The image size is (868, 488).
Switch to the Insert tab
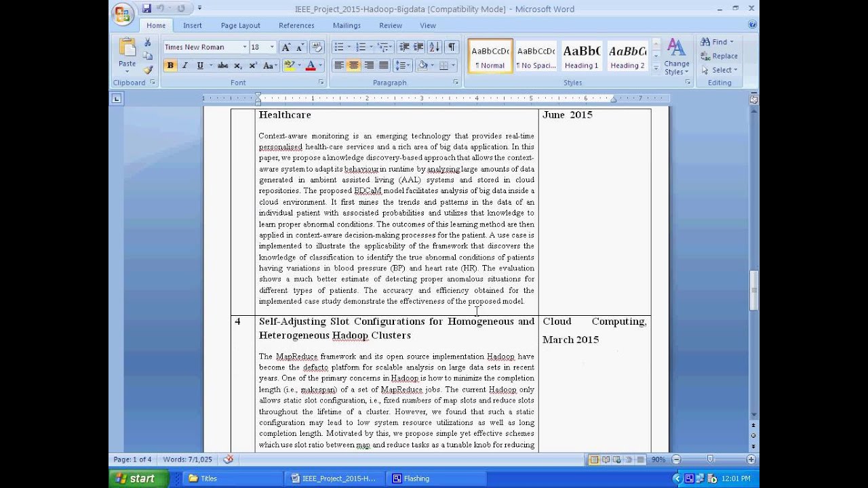click(x=192, y=26)
